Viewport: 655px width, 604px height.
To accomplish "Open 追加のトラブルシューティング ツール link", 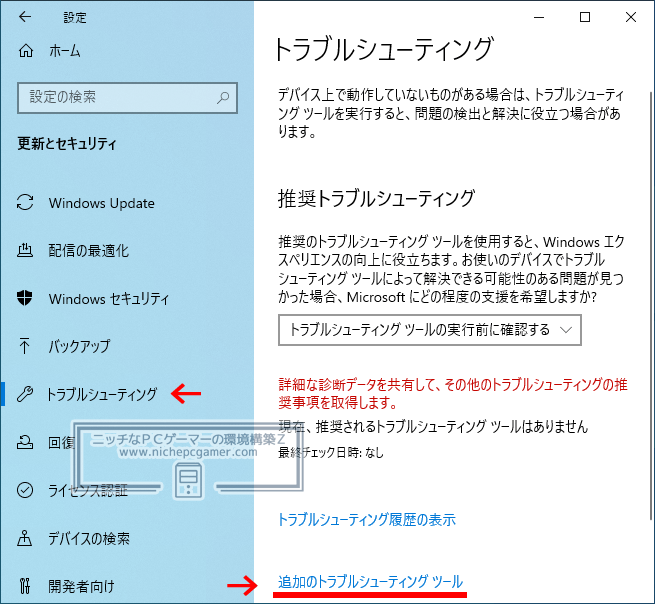I will coord(371,581).
